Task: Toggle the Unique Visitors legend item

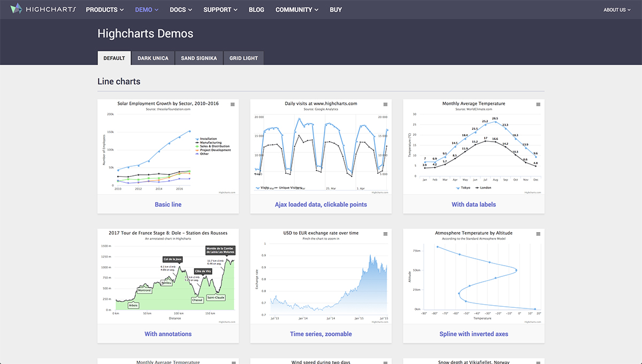Action: [x=288, y=188]
